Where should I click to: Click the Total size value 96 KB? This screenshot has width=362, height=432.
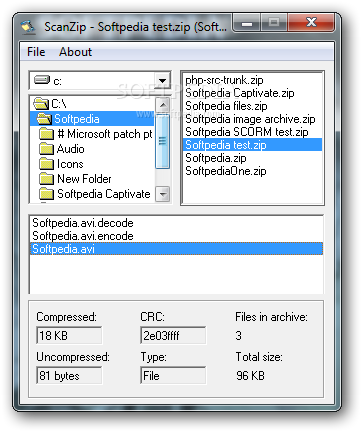click(250, 376)
